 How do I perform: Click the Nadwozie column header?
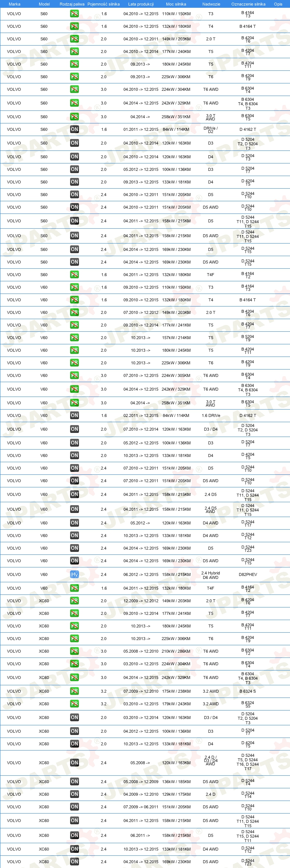(x=211, y=4)
